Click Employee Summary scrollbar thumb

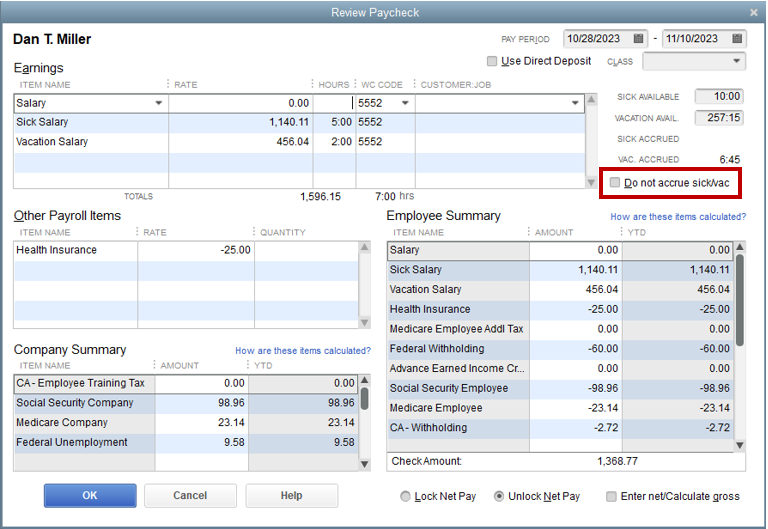point(740,300)
